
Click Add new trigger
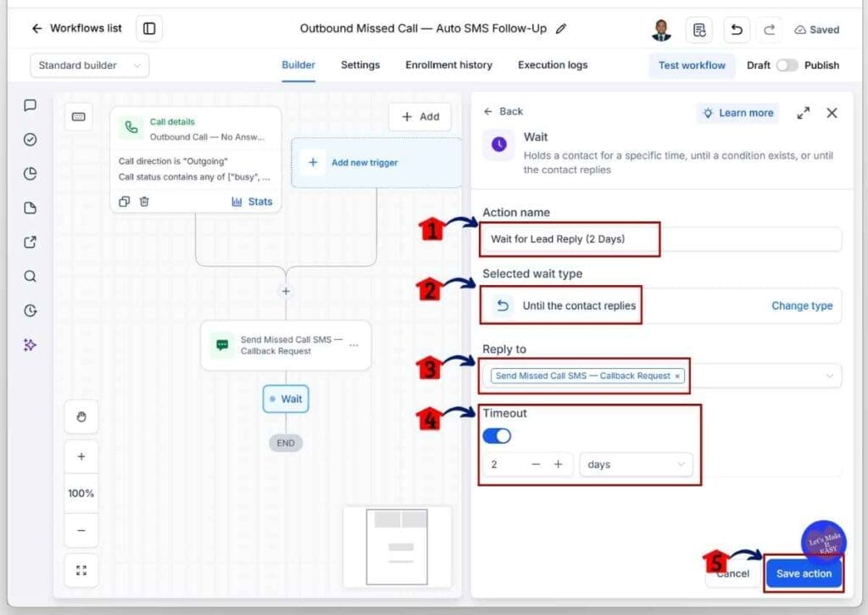[376, 163]
